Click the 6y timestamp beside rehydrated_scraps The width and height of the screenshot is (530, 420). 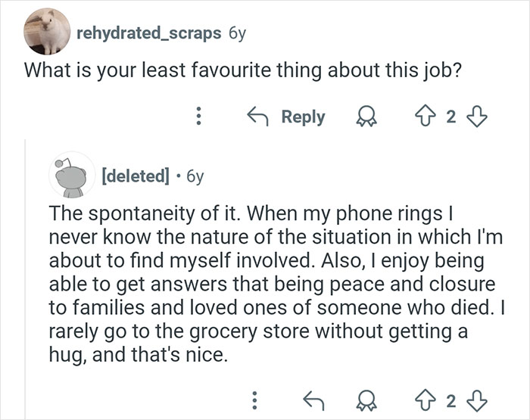(x=236, y=33)
